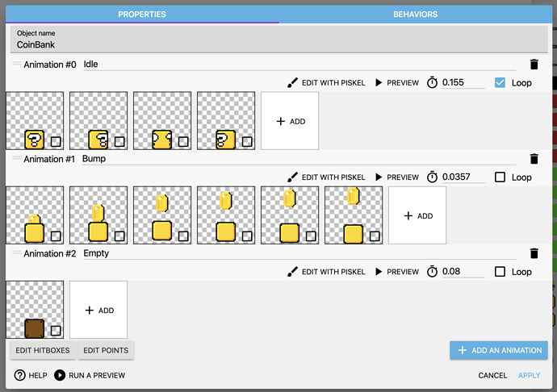Screen dimensions: 557x392
Task: Click the Idle animation drag handle
Action: 17,64
